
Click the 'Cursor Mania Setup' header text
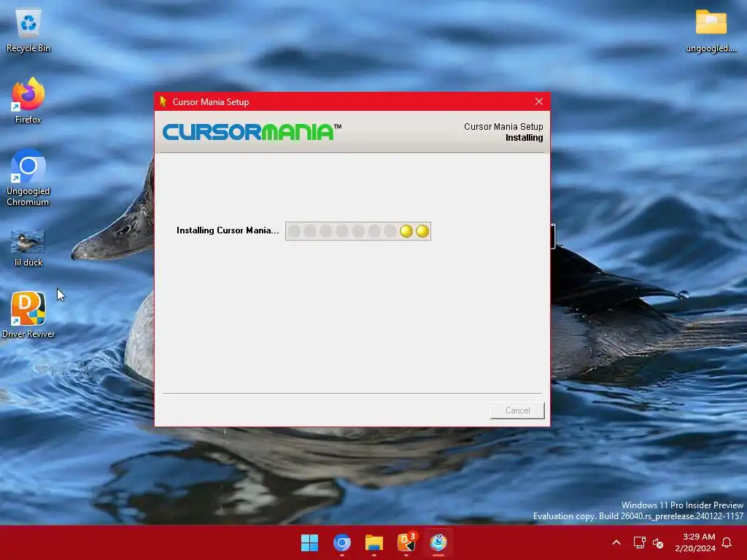[503, 127]
